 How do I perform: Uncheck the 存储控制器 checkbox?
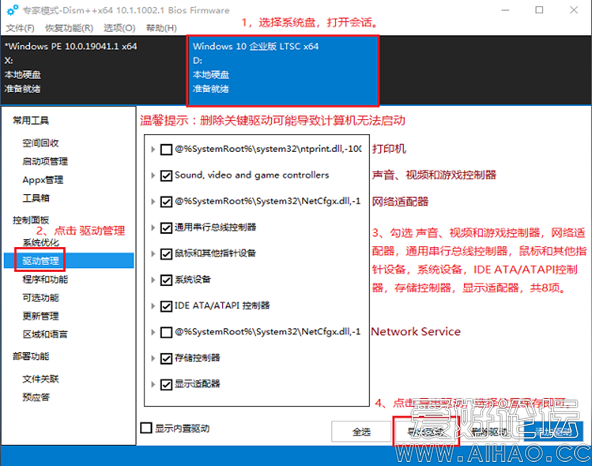pos(166,358)
